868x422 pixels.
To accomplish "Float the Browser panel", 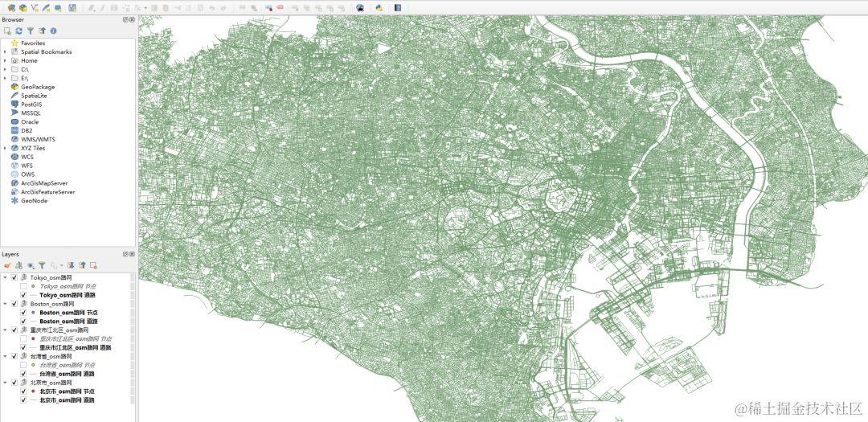I will (x=125, y=19).
